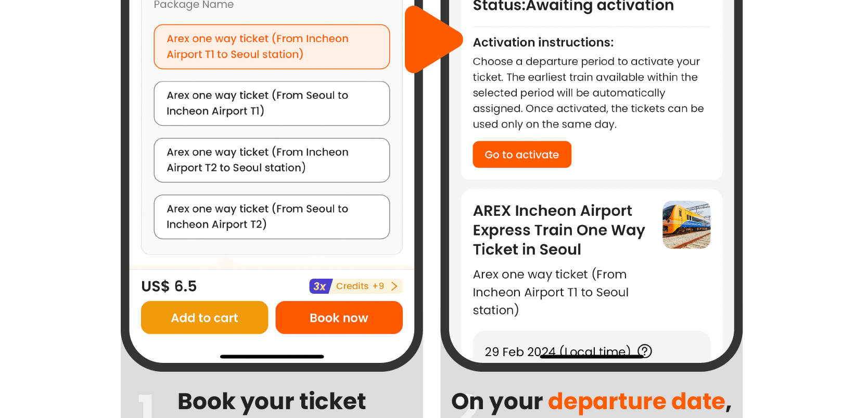
Task: Open the Credits +9 chevron
Action: [394, 286]
